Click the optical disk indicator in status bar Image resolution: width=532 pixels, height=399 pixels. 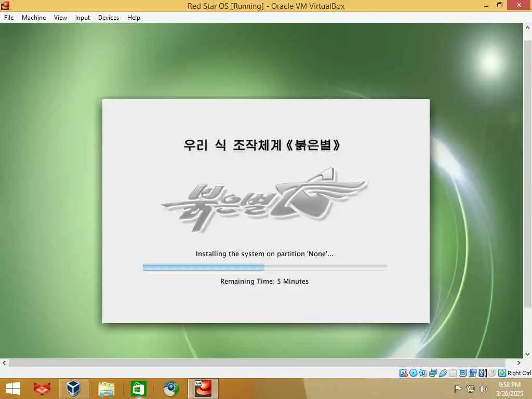point(413,373)
